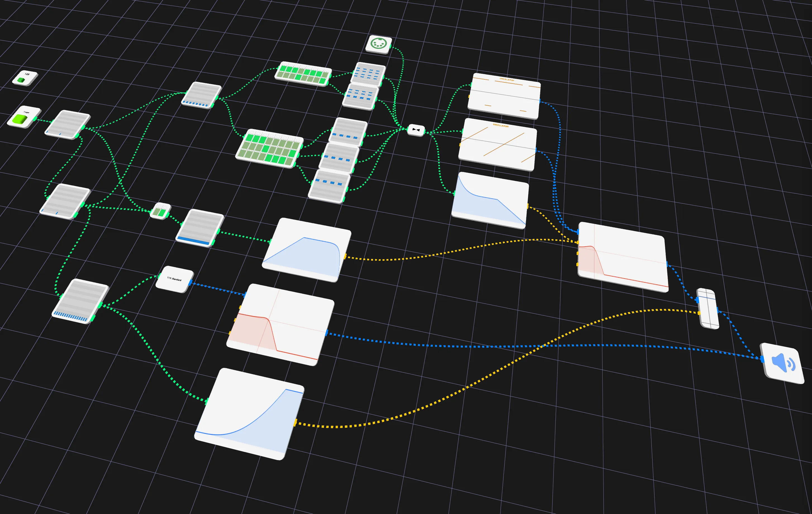Select the green MIDI connector node
The image size is (812, 514).
point(379,44)
